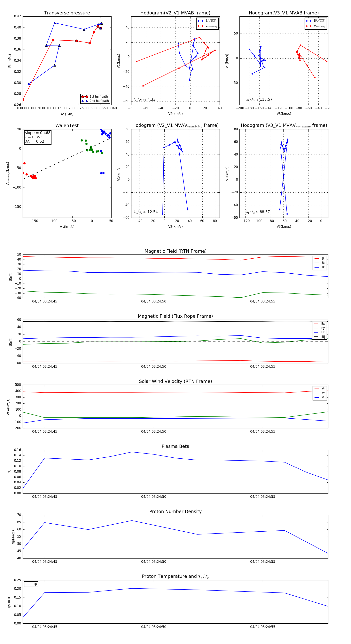Viewport: 351px width, 644px height.
Task: Click the |B| legend entry in the Flux Rope plot
Action: click(320, 337)
